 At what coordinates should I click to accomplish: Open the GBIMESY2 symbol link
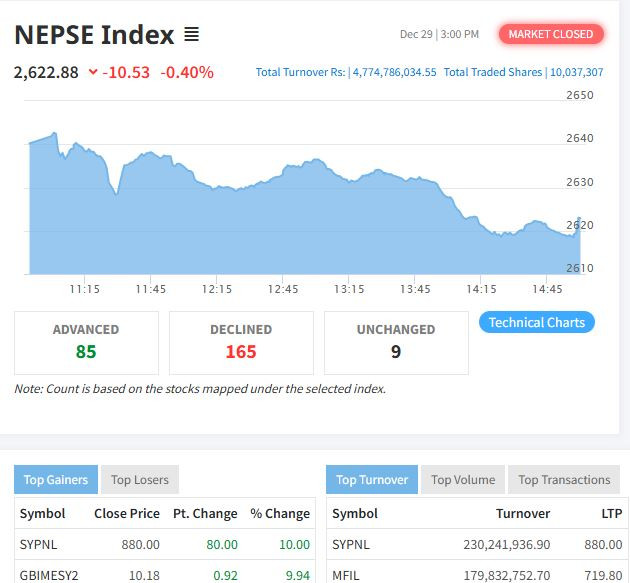click(x=48, y=575)
